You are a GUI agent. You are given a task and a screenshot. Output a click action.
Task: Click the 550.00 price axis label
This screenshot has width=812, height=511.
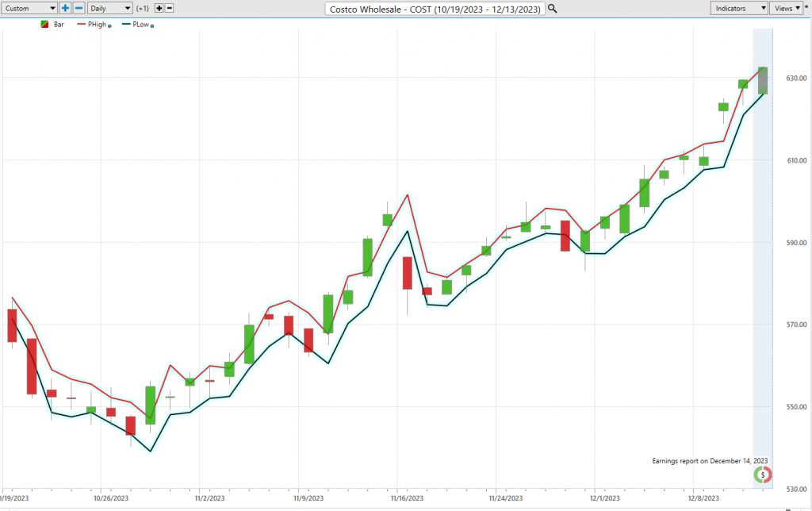[796, 407]
